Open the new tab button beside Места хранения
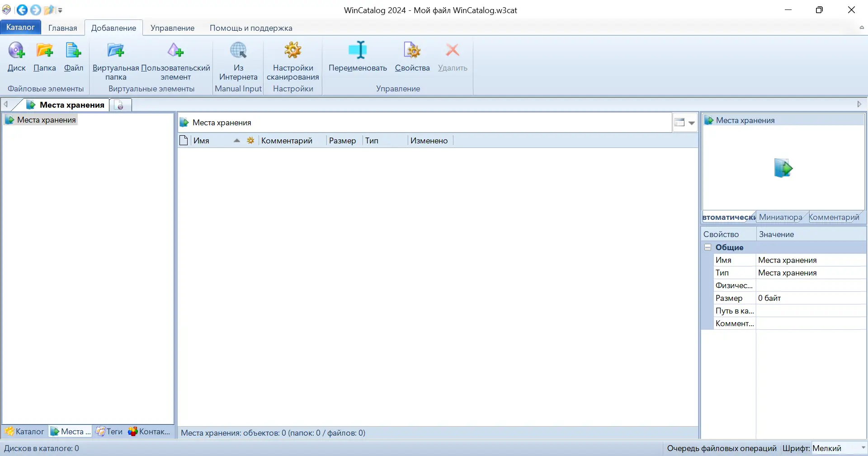Image resolution: width=868 pixels, height=456 pixels. (x=120, y=105)
